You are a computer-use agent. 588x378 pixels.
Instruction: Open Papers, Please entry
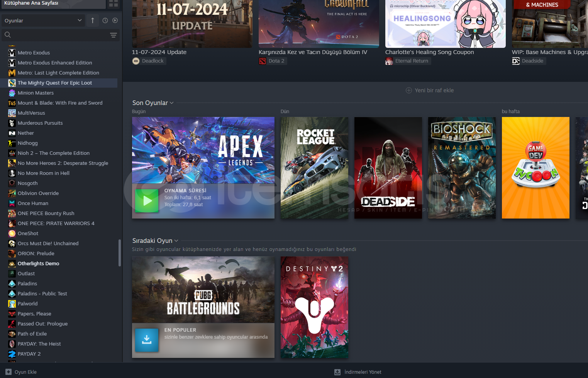59,314
